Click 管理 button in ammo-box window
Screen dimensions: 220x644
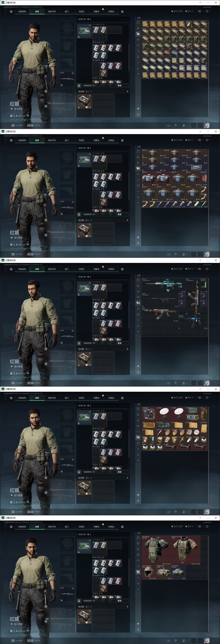point(120,85)
